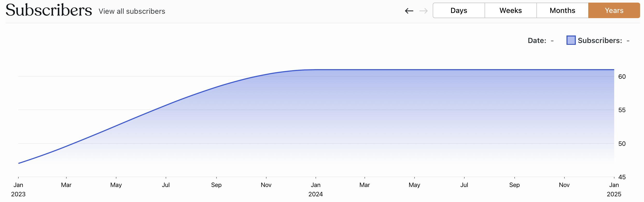Click the Jan 2025 axis label
The image size is (644, 202).
(614, 189)
